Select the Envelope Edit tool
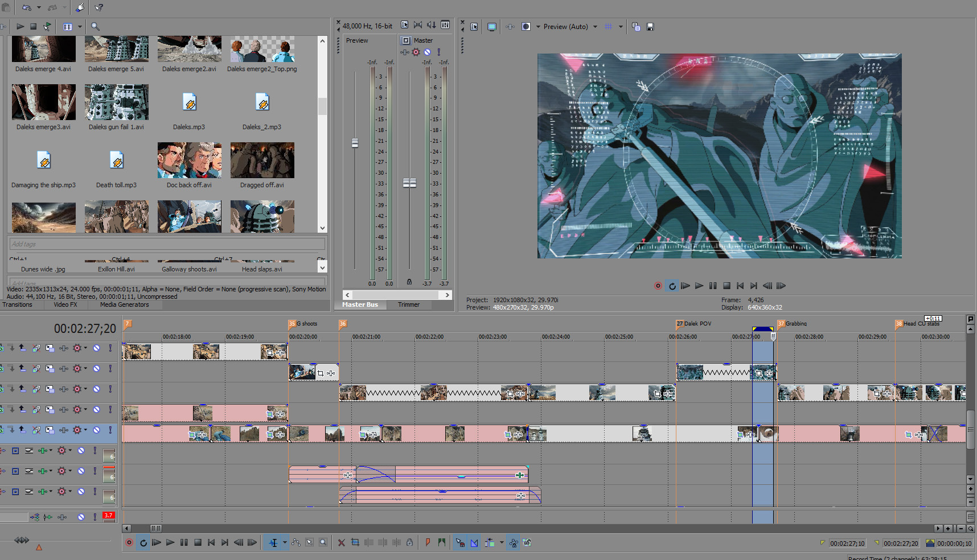977x560 pixels. coord(296,543)
